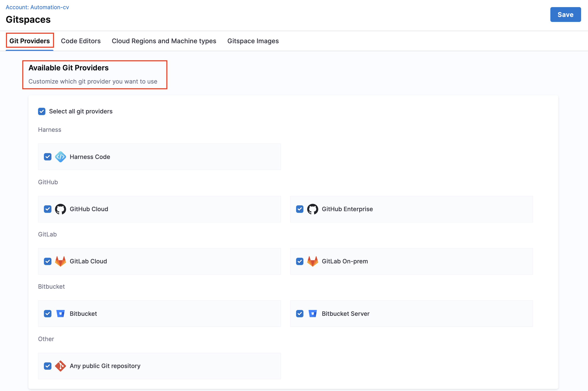Uncheck Any public Git repository
Screen dimensions: 588x391
[48, 366]
